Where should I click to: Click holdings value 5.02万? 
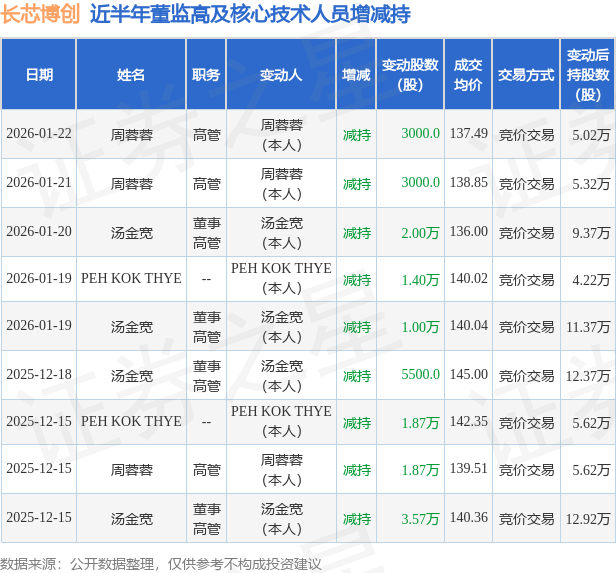591,135
